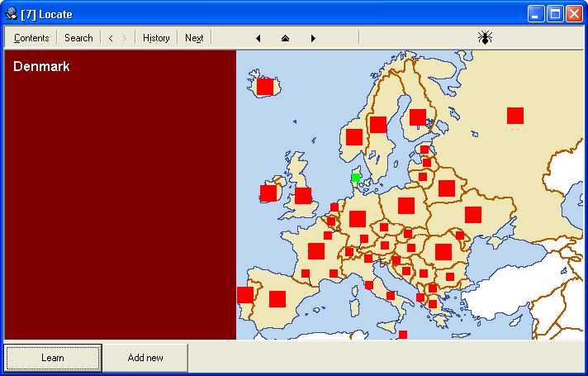Click the back chevron next to Search
588x376 pixels.
point(111,38)
